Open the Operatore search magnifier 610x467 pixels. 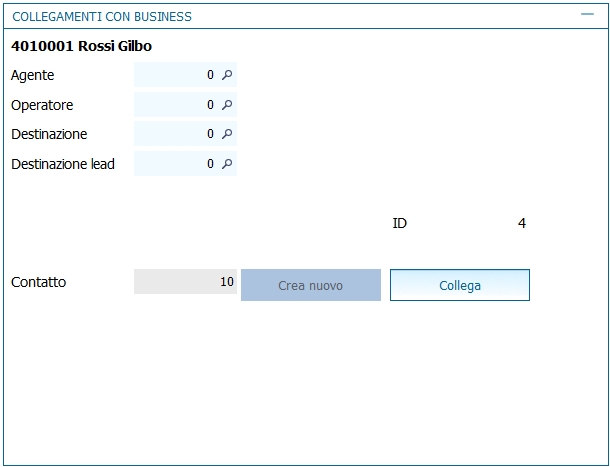[227, 105]
